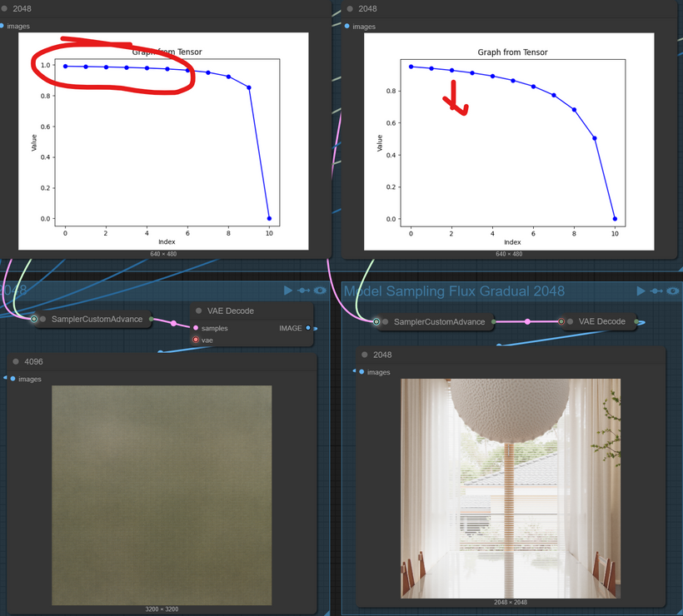Viewport: 683px width, 616px height.
Task: Select the left SamplerCustomAdvance node
Action: click(x=96, y=319)
